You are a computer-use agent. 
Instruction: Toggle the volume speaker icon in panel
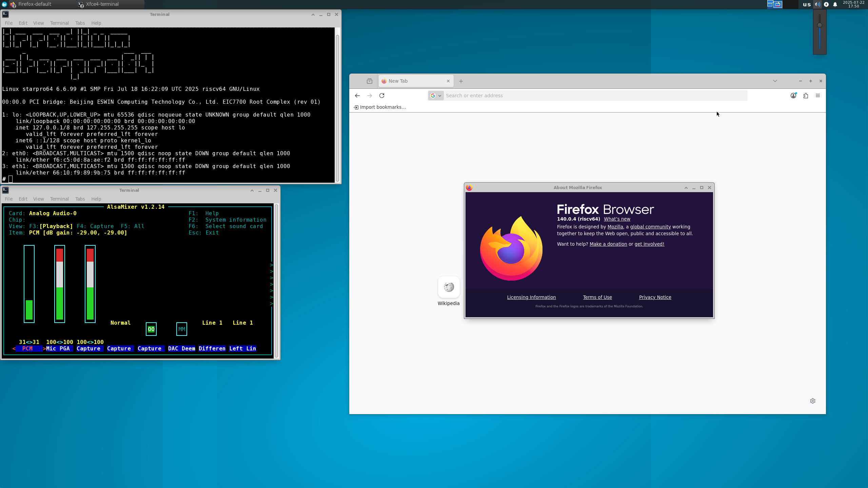(x=817, y=4)
